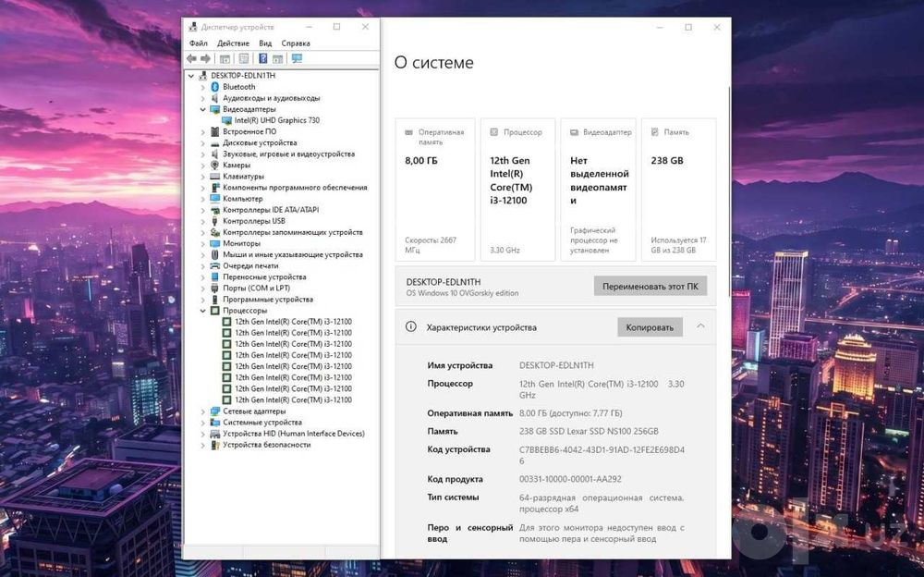924x577 pixels.
Task: Collapse the Характеристики устройства section chevron
Action: (x=700, y=326)
